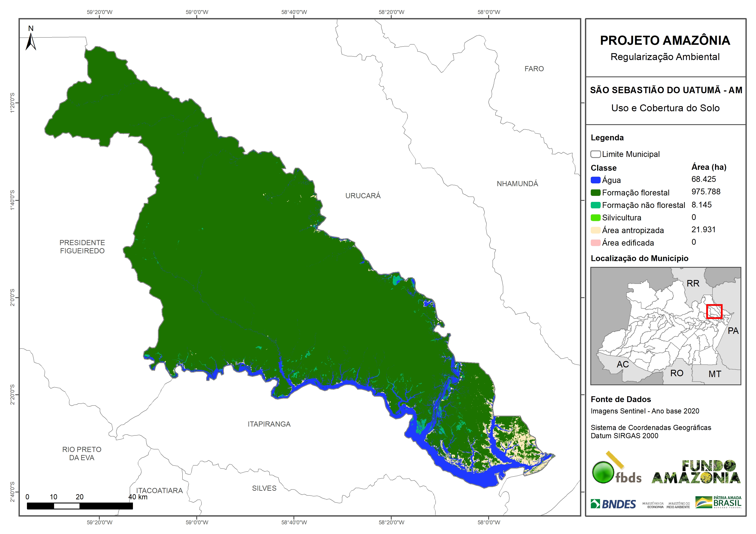Click the dark green Formação florestal swatch
Viewport: 756px width, 534px height.
pos(595,192)
